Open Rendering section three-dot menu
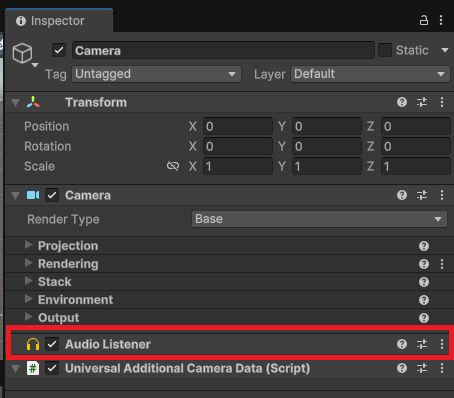The width and height of the screenshot is (454, 398). coord(442,264)
